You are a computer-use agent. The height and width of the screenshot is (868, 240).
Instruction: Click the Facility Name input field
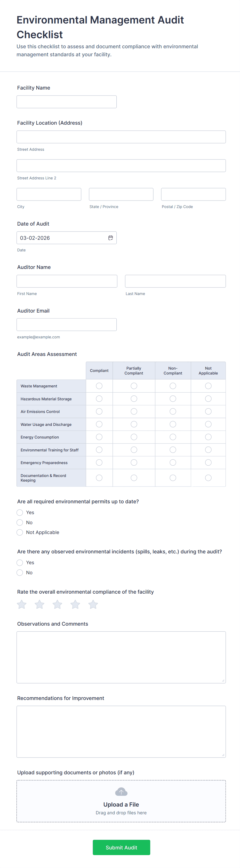[x=66, y=102]
